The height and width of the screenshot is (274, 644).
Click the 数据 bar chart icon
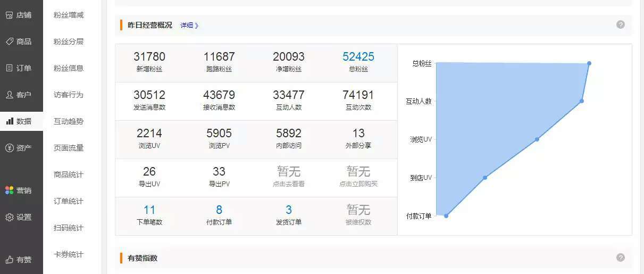click(9, 121)
